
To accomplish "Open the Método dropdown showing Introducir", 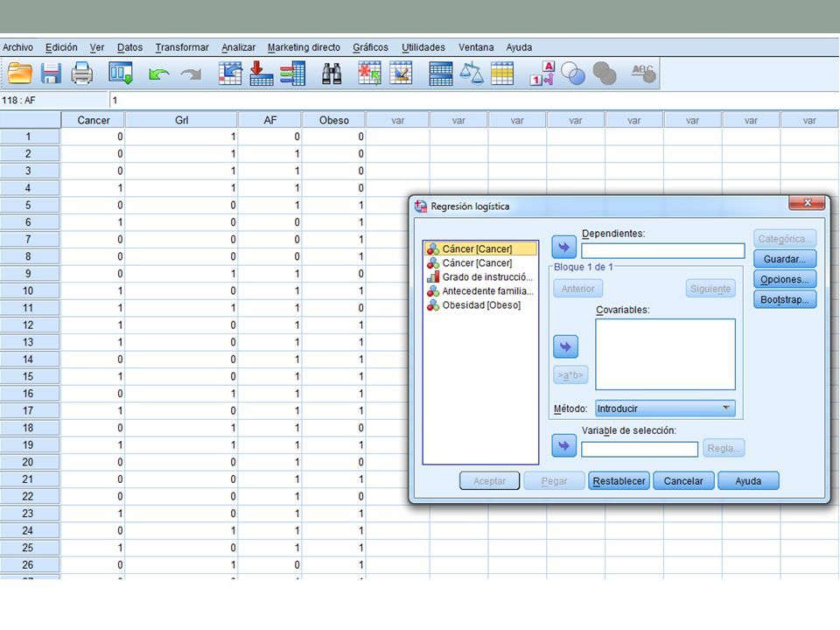I will click(x=665, y=409).
